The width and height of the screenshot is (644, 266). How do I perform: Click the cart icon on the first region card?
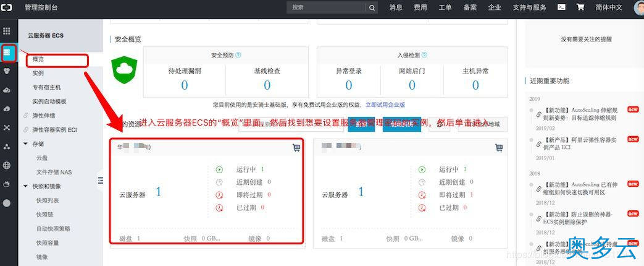[296, 147]
